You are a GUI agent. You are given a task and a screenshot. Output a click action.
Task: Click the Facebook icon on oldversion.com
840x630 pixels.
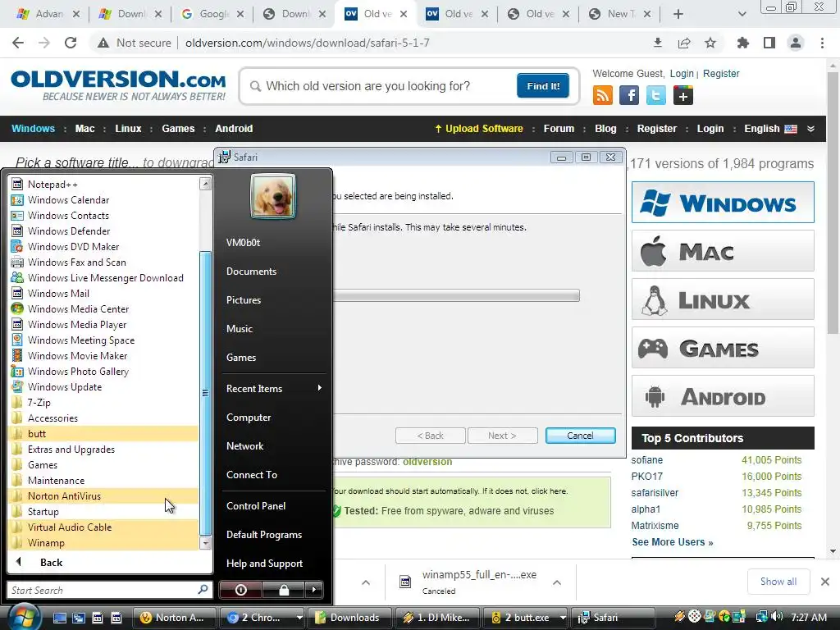pyautogui.click(x=629, y=95)
